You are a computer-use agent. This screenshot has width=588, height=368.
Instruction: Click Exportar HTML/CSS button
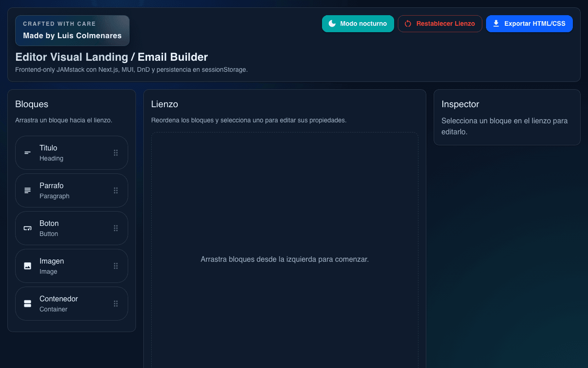tap(529, 23)
